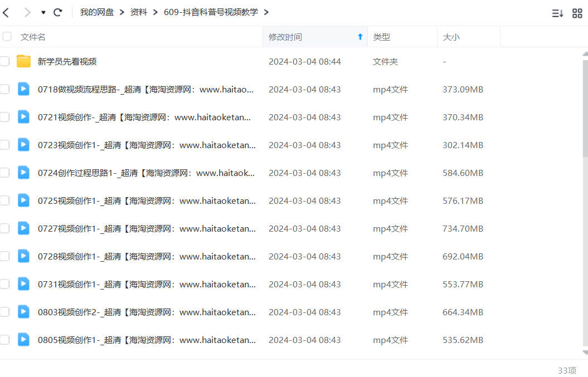Check the box for 0805视频创作1

coord(4,340)
